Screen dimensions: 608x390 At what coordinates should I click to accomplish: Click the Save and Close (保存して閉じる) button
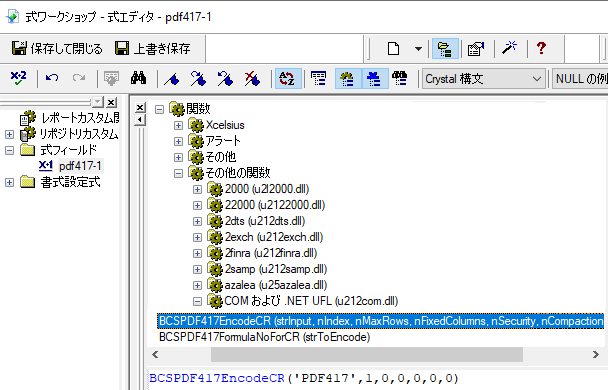pyautogui.click(x=57, y=48)
